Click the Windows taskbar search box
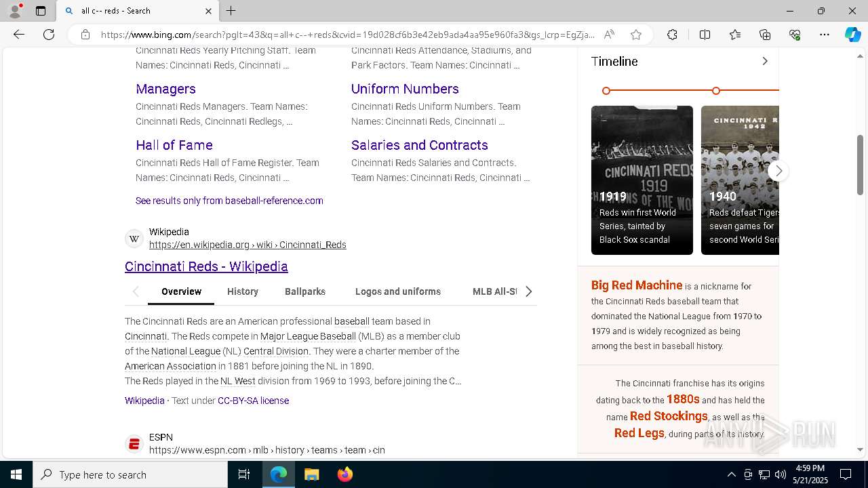Image resolution: width=868 pixels, height=488 pixels. [x=130, y=474]
